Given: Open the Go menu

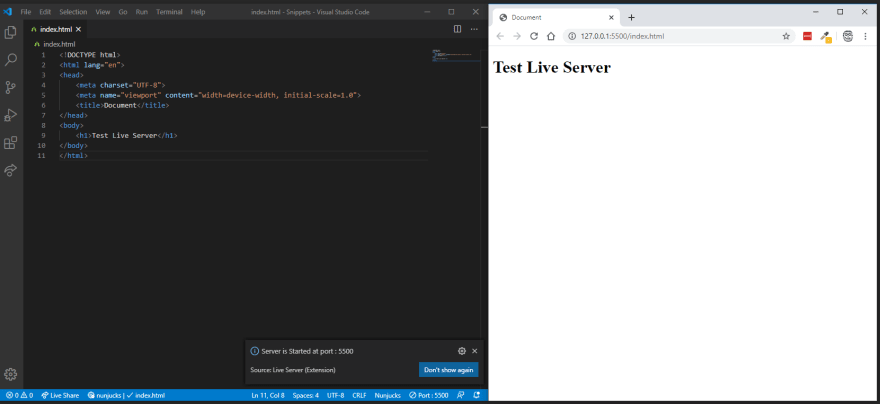Looking at the screenshot, I should (x=123, y=12).
